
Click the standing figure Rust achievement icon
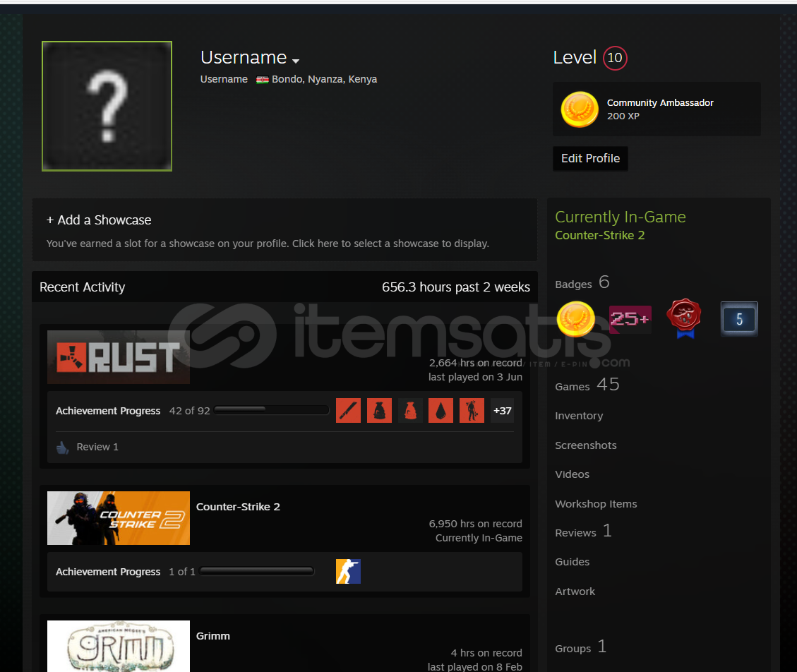(x=472, y=411)
